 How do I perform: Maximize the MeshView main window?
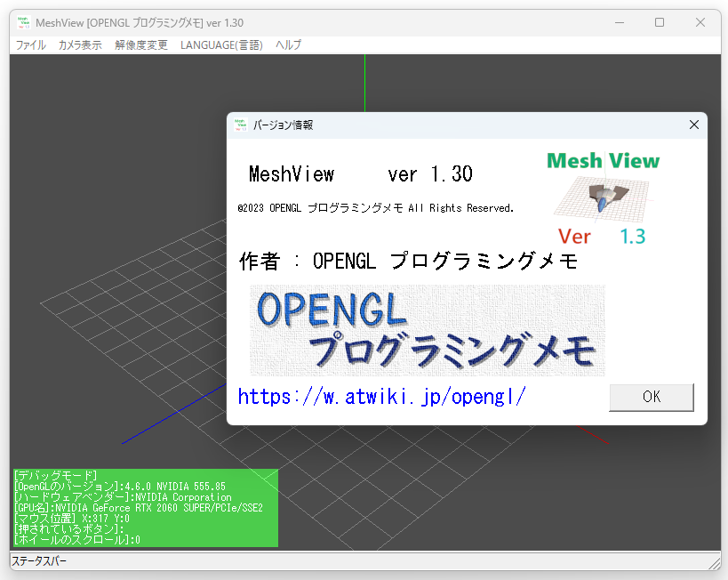click(660, 22)
